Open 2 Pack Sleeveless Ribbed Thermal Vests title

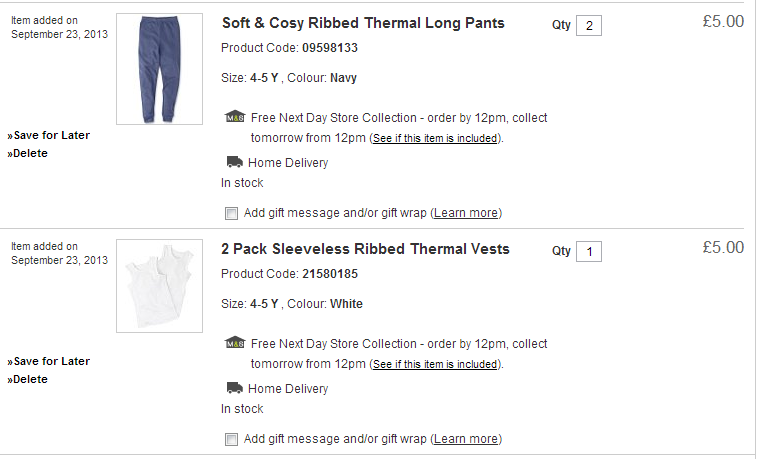coord(365,249)
